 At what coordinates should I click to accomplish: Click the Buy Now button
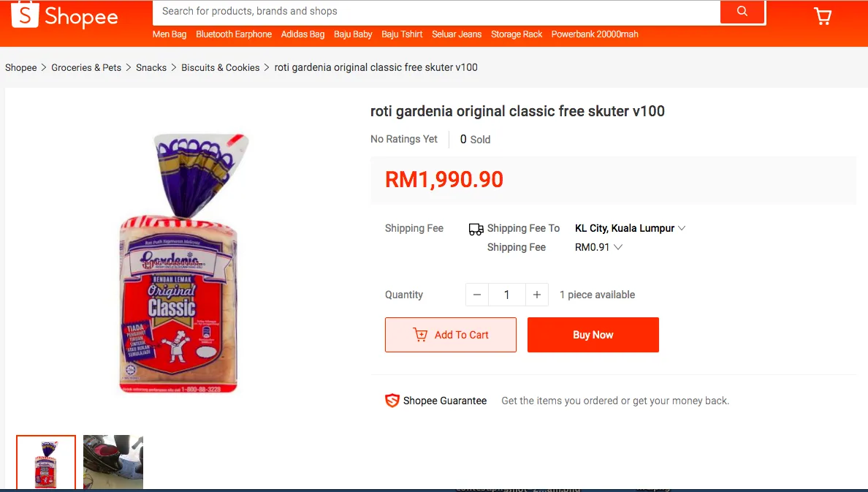pos(593,335)
